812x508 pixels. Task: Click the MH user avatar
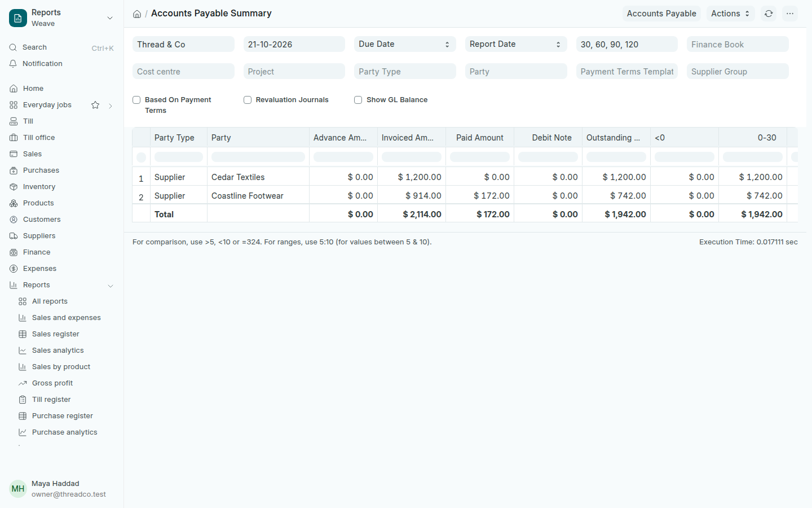coord(18,489)
